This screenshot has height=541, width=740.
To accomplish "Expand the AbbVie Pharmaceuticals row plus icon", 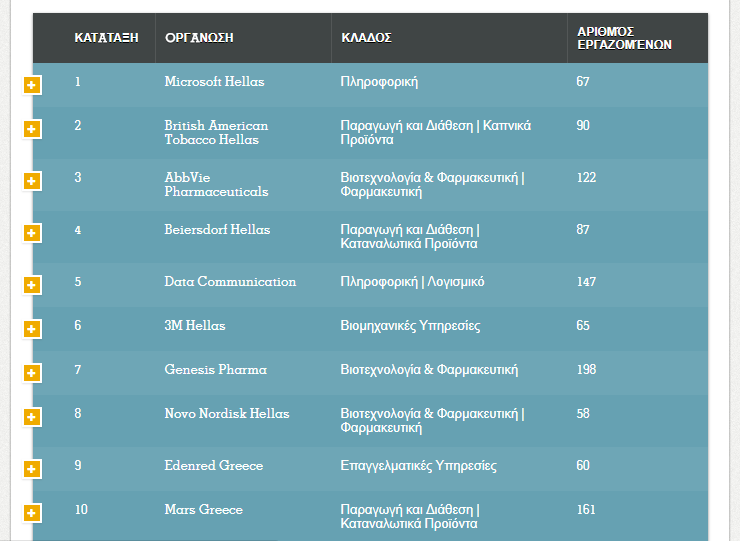I will [x=32, y=181].
